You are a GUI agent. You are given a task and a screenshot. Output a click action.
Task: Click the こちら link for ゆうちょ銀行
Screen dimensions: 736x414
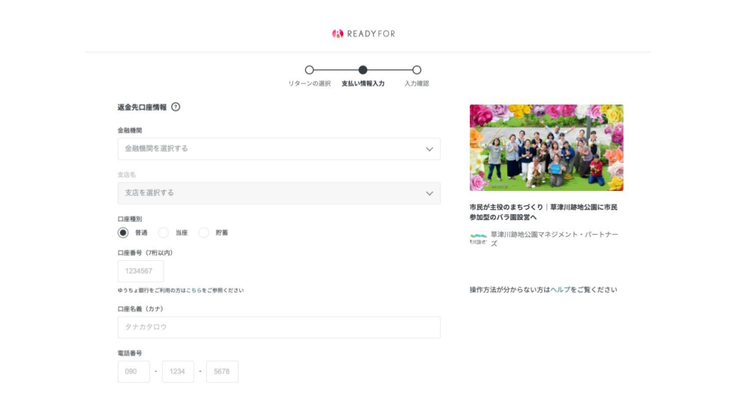pyautogui.click(x=193, y=291)
